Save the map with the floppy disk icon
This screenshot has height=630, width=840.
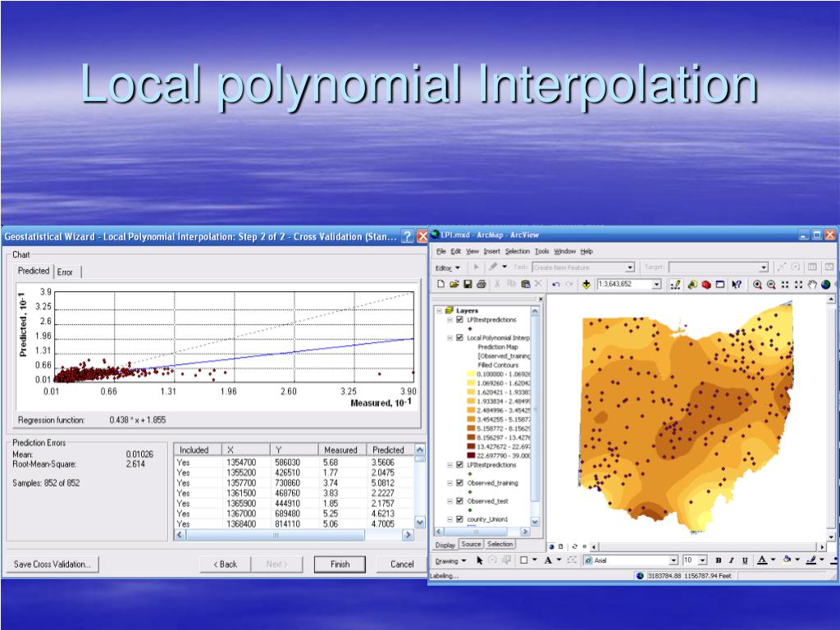[x=468, y=285]
